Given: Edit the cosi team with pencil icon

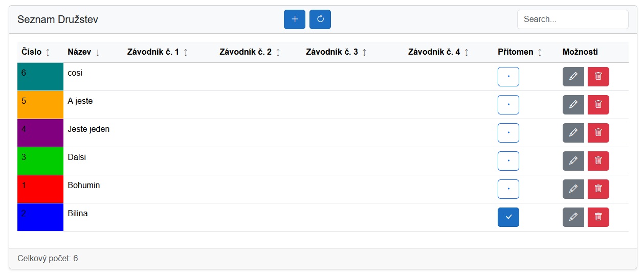Looking at the screenshot, I should (573, 77).
